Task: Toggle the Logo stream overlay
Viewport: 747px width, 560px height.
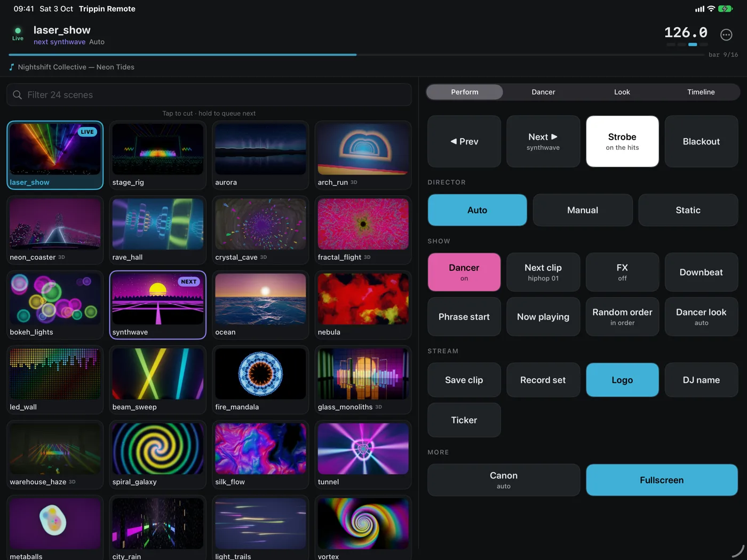Action: click(x=622, y=380)
